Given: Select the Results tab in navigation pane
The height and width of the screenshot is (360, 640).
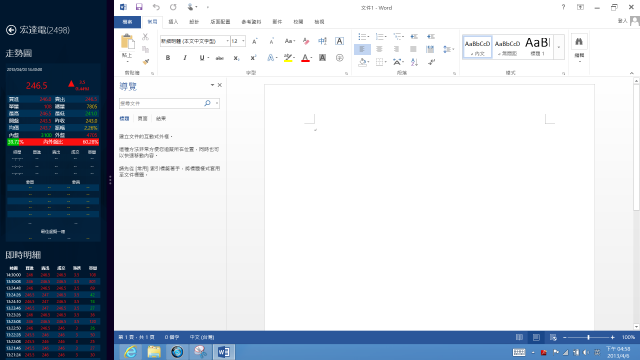Looking at the screenshot, I should 161,118.
